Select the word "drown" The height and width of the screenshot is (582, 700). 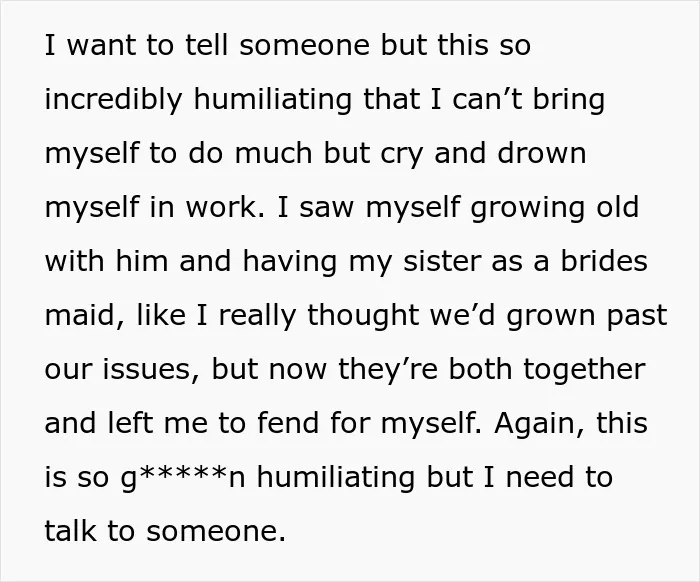point(542,153)
